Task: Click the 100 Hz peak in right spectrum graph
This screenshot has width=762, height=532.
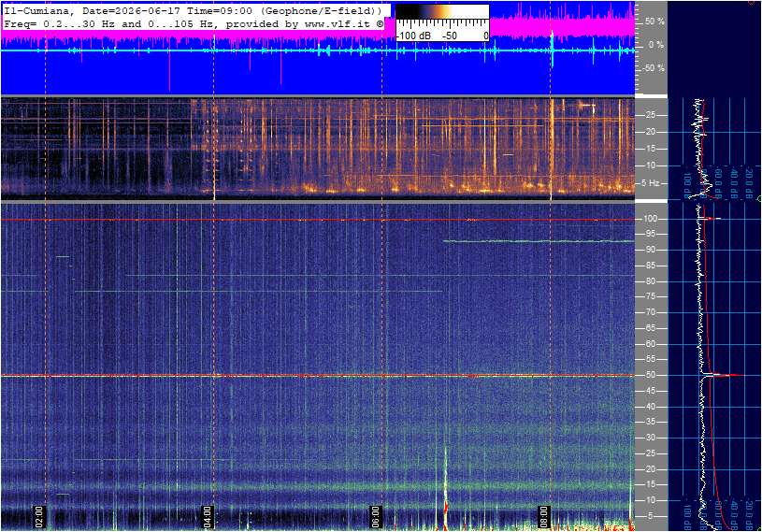Action: 711,219
